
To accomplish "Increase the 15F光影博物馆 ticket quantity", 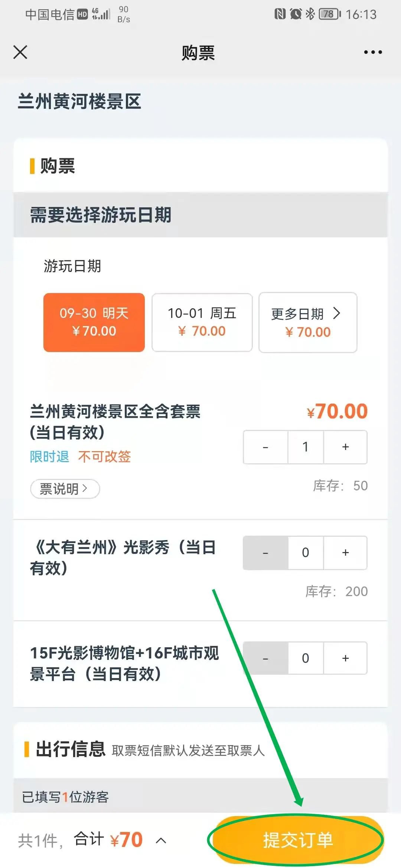I will click(345, 658).
